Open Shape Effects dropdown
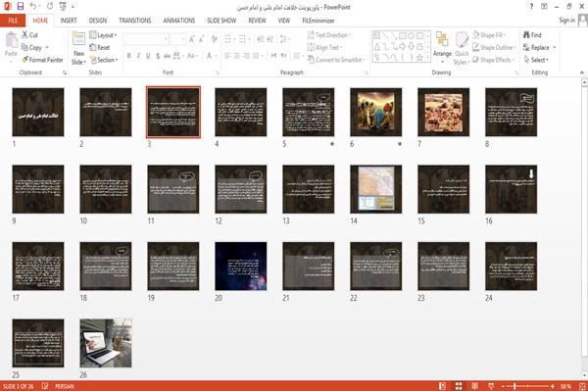 coord(493,60)
